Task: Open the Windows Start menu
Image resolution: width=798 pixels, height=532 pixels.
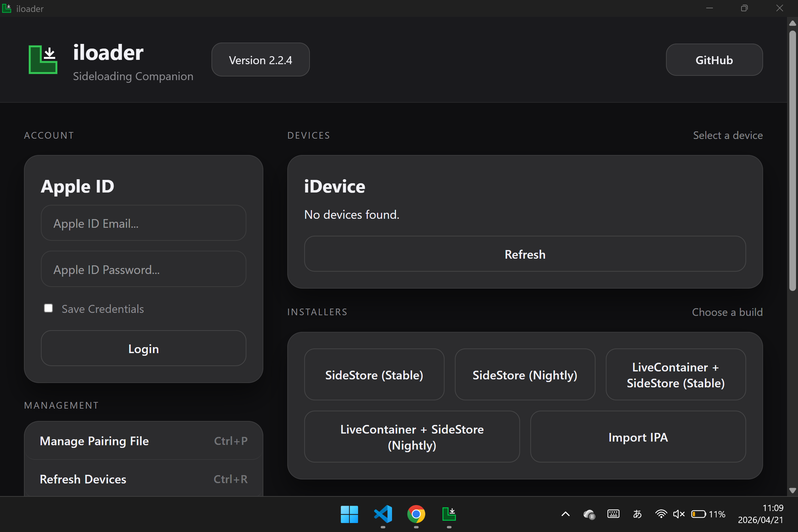Action: tap(349, 514)
